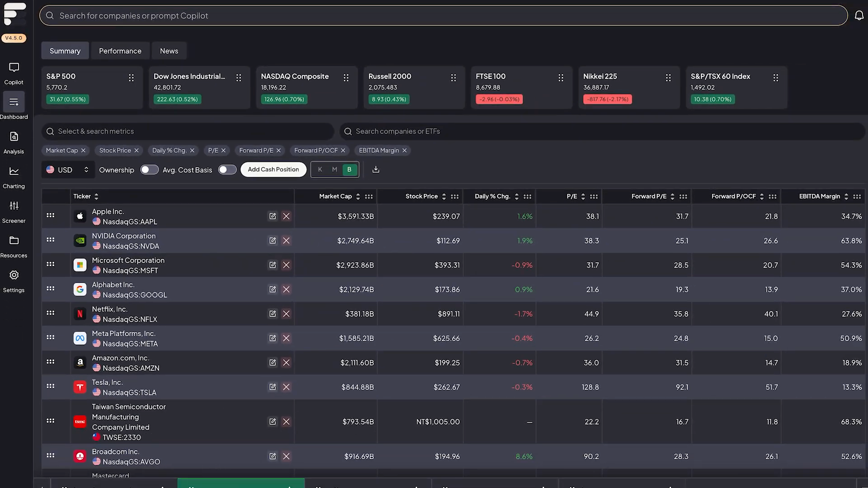The width and height of the screenshot is (868, 488).
Task: Open the USD currency dropdown
Action: pyautogui.click(x=68, y=170)
